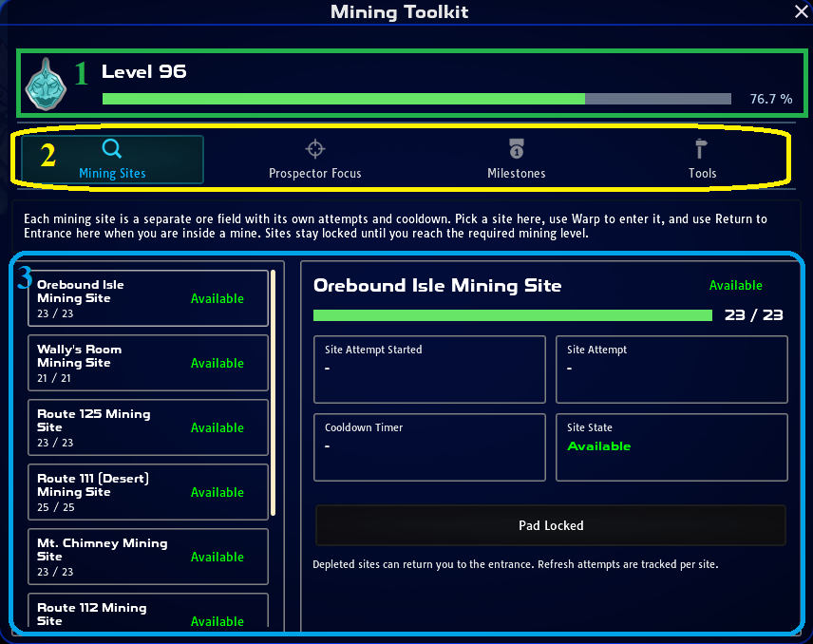813x644 pixels.
Task: Select Mt. Chimney Mining Site
Action: tap(148, 557)
